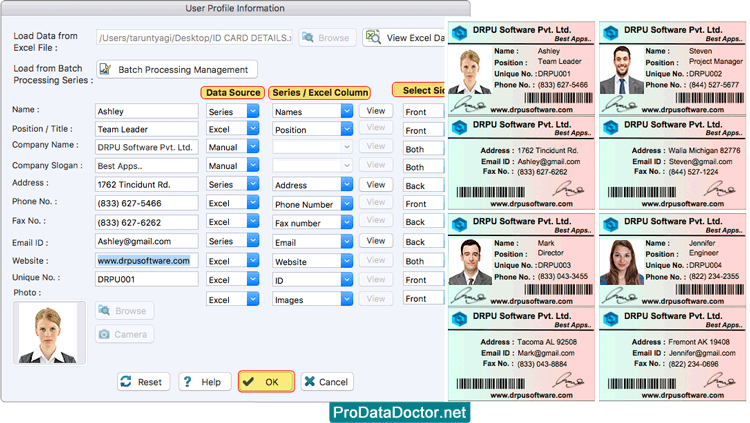750x423 pixels.
Task: Click the Select Side field showing Both for Website
Action: (x=424, y=261)
